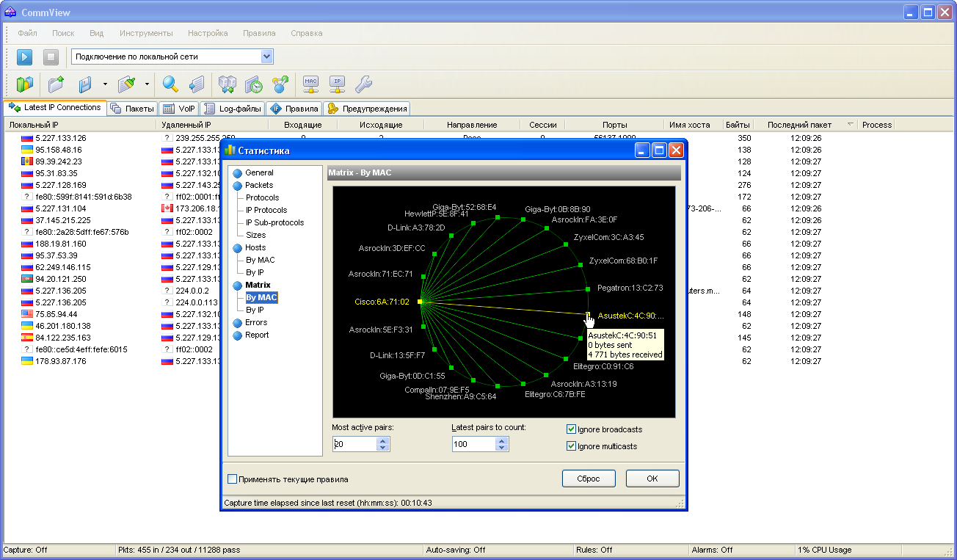
Task: Open the Настройка menu
Action: click(208, 33)
